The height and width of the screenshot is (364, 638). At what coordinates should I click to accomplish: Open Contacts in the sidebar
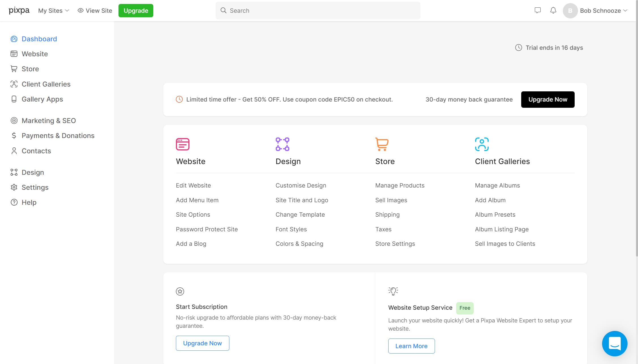tap(36, 151)
